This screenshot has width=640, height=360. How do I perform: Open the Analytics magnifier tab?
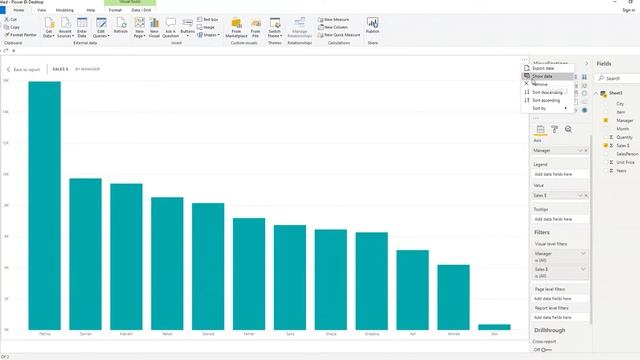tap(568, 129)
